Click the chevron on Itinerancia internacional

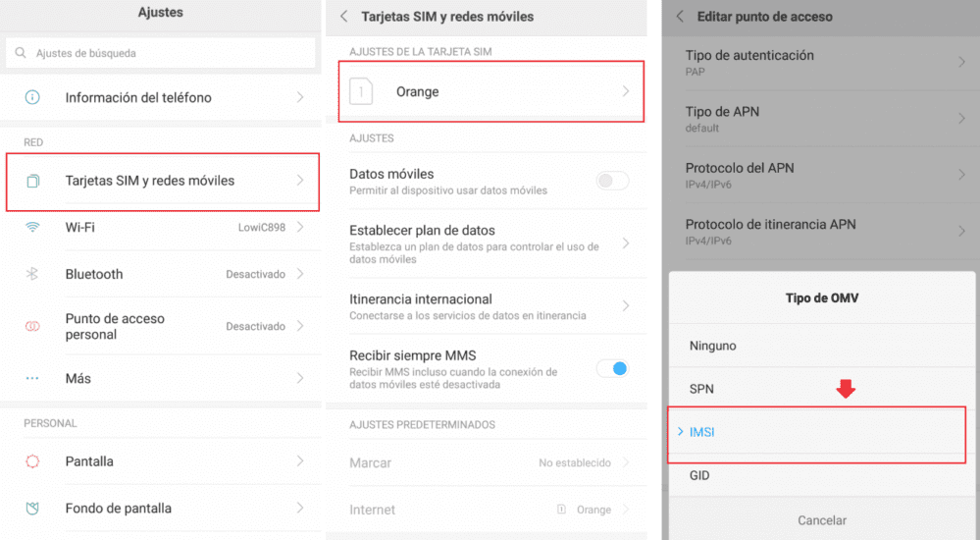click(626, 305)
